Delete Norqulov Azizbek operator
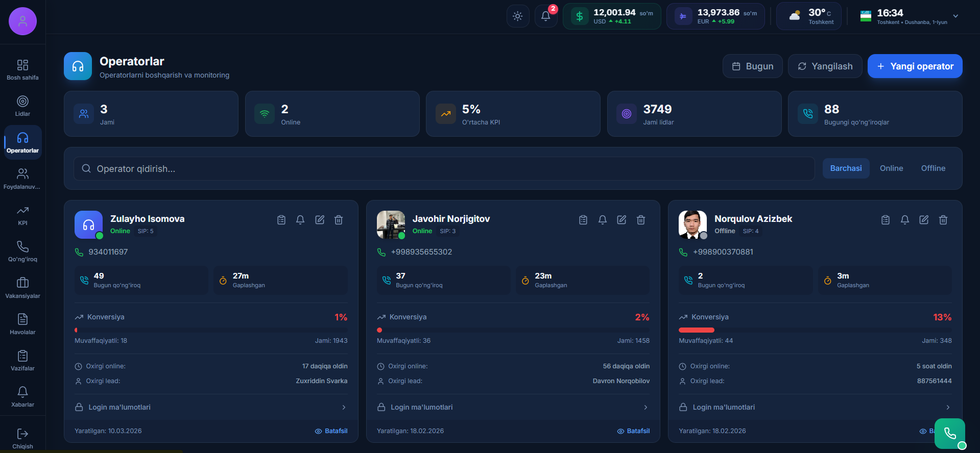 tap(943, 220)
